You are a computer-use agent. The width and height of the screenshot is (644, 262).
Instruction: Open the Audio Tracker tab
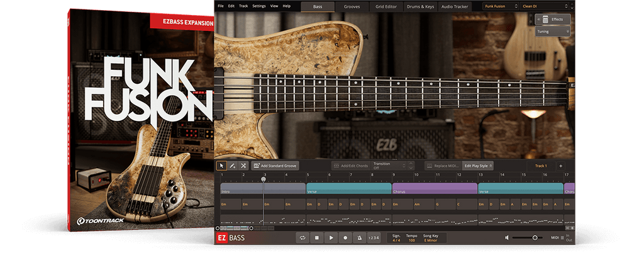click(455, 6)
